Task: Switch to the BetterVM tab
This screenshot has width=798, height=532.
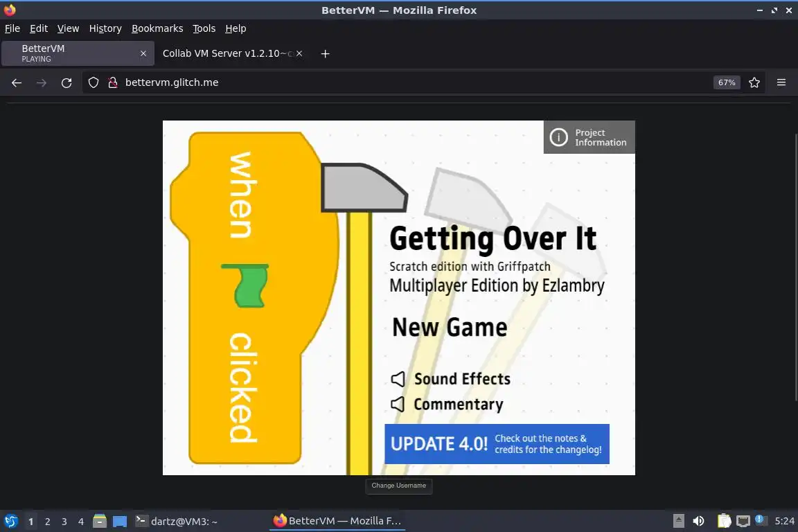Action: pyautogui.click(x=78, y=53)
